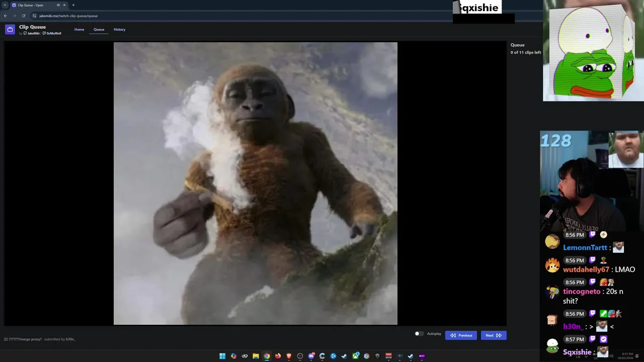Toggle the Autoplay switch

(x=419, y=334)
